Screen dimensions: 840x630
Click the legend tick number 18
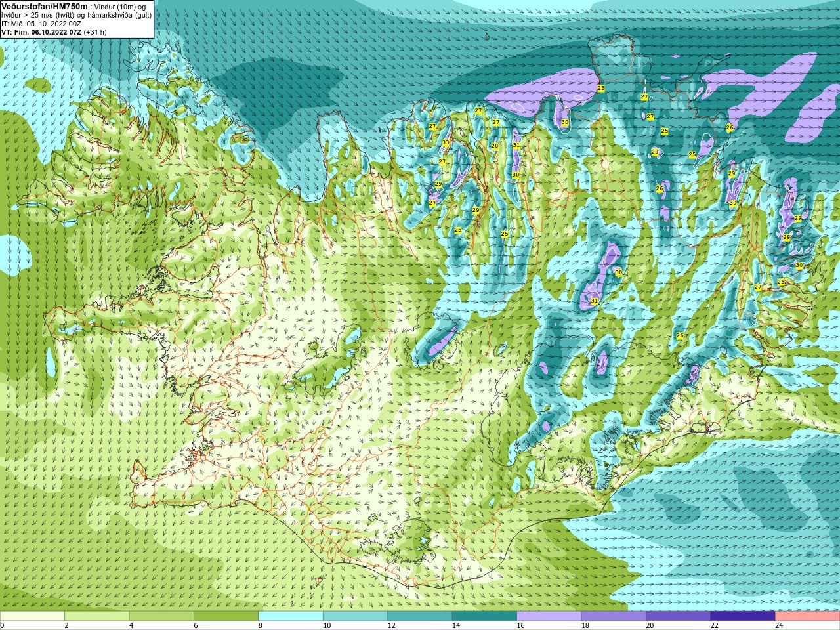click(585, 625)
